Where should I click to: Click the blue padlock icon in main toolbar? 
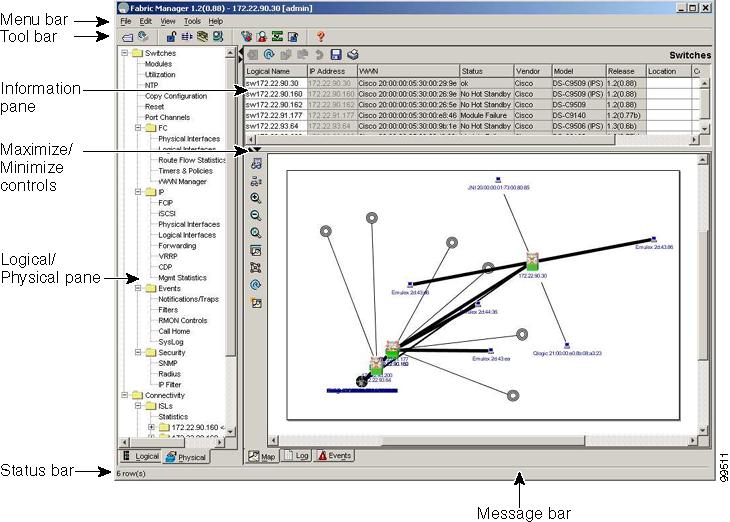click(x=171, y=36)
